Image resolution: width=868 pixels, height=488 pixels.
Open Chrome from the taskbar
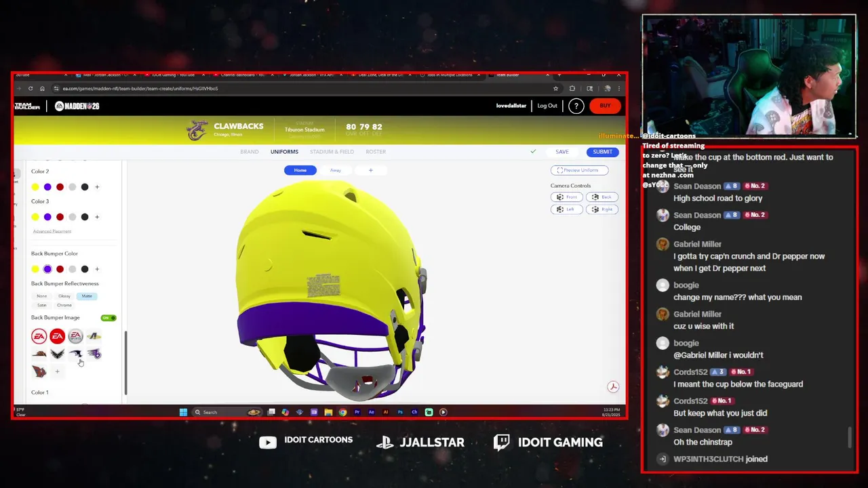pos(342,412)
